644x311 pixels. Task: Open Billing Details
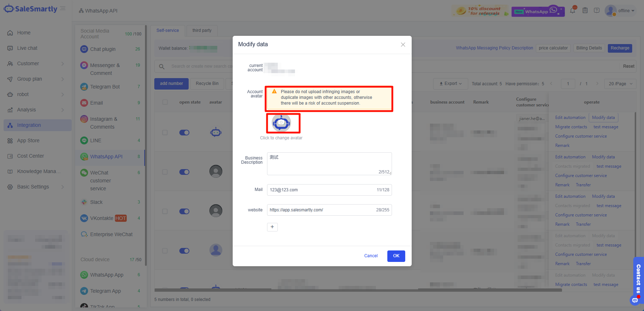[x=589, y=48]
